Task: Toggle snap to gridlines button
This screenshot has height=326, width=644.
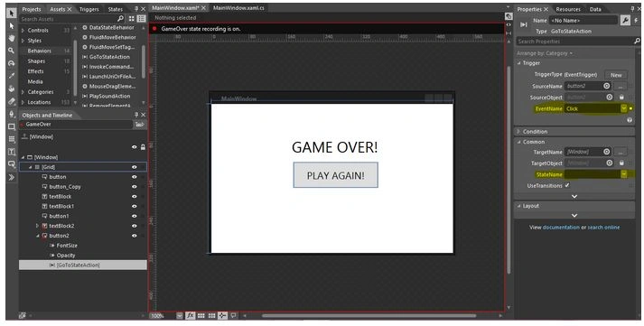Action: (x=212, y=316)
